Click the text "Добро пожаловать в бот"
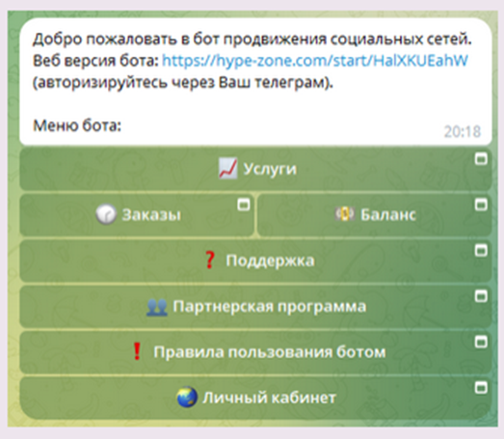This screenshot has width=504, height=439. [126, 39]
